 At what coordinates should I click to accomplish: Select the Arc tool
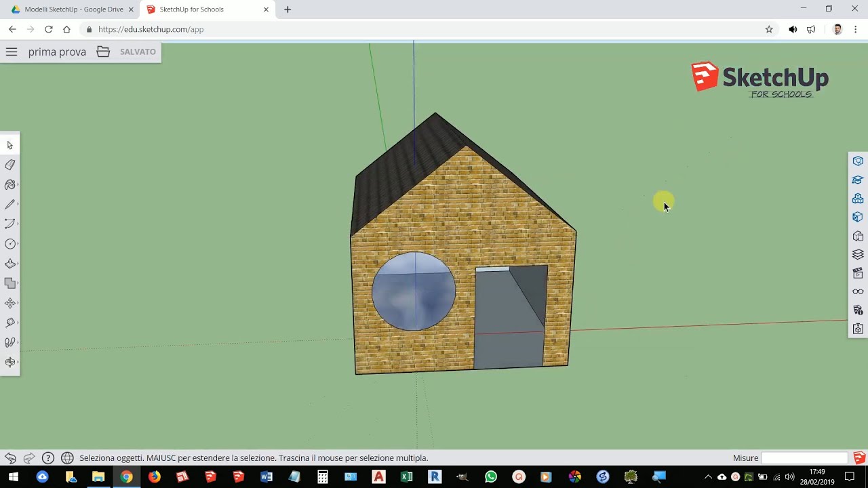tap(9, 224)
